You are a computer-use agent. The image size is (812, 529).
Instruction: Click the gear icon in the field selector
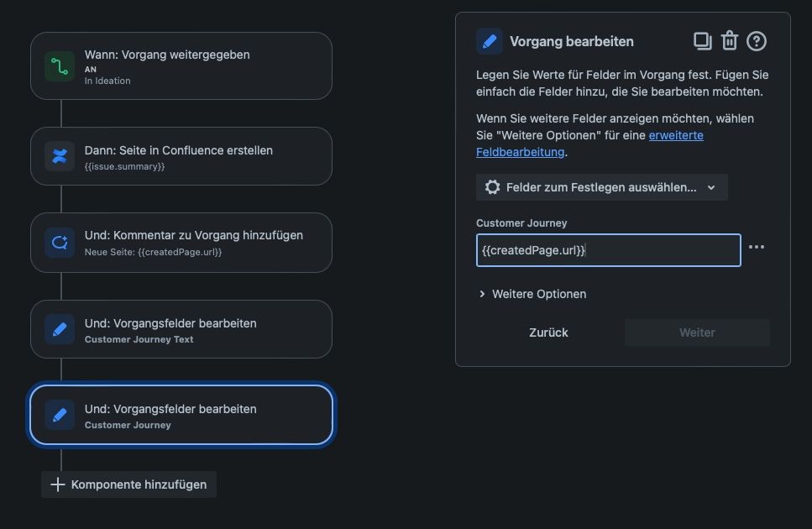click(x=492, y=186)
